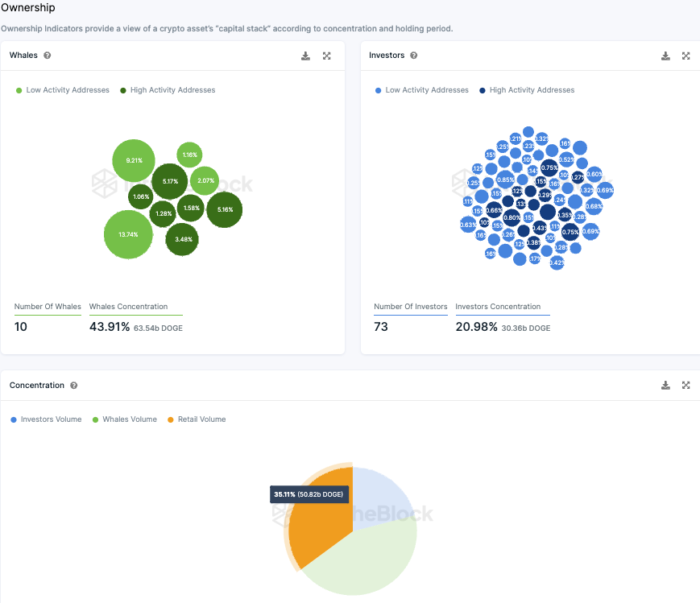Viewport: 700px width, 603px height.
Task: Toggle High Activity Addresses in Whales legend
Action: coord(168,90)
